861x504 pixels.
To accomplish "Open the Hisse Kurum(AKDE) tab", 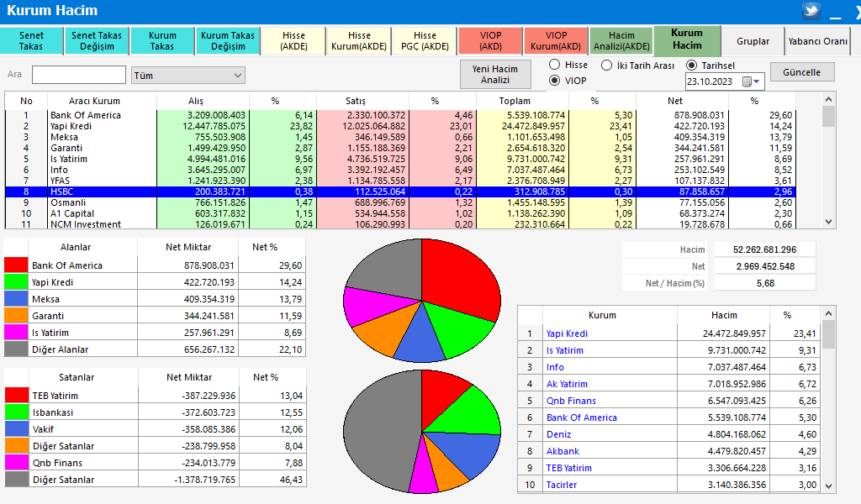I will click(359, 41).
